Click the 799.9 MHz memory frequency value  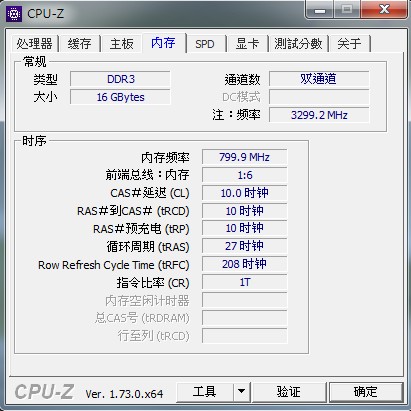244,157
